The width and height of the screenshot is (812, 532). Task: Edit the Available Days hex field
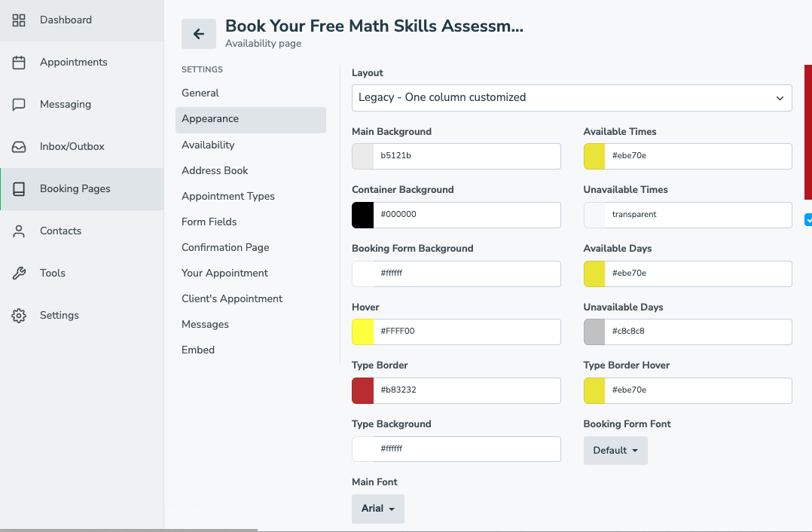coord(698,274)
